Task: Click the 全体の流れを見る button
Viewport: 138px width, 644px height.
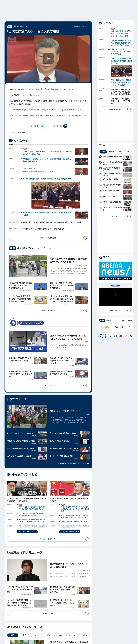Action: (x=115, y=109)
